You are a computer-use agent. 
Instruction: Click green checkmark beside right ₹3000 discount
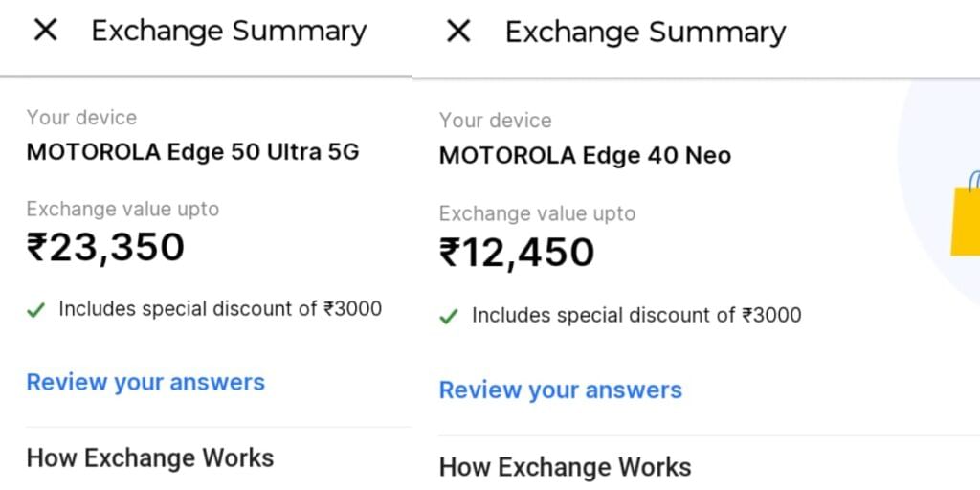[449, 316]
